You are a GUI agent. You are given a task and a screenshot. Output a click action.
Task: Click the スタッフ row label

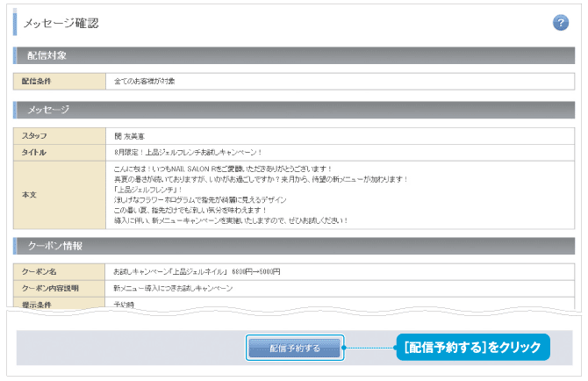click(x=35, y=136)
